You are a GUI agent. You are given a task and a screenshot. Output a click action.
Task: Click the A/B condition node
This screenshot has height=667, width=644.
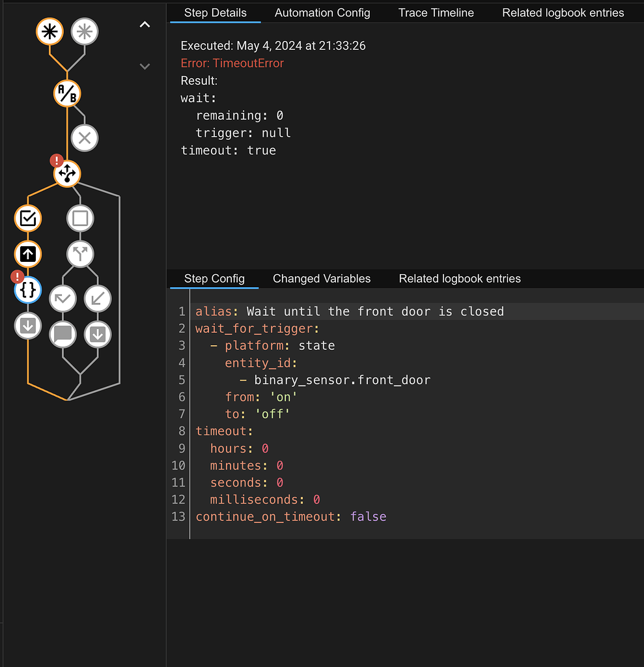pyautogui.click(x=67, y=94)
